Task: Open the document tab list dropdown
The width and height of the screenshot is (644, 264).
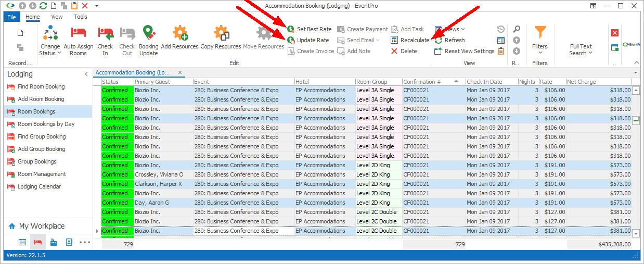Action: (636, 72)
